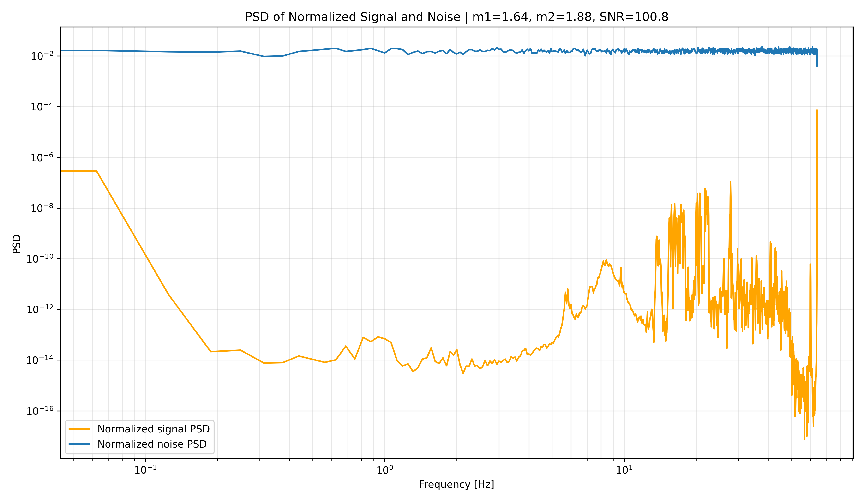864x504 pixels.
Task: Click the 10^-16 y-axis tick label
Action: 39,411
